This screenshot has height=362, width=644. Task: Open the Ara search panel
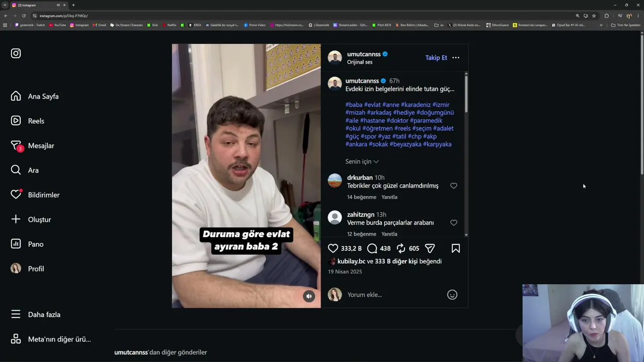(x=25, y=170)
